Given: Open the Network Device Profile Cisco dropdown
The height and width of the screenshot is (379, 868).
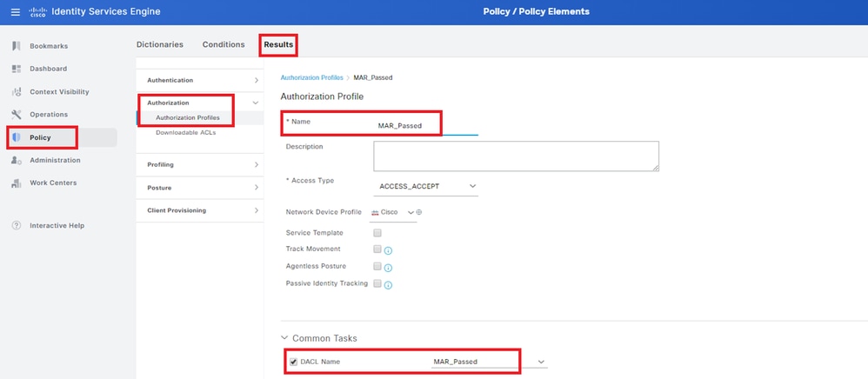Looking at the screenshot, I should coord(393,212).
